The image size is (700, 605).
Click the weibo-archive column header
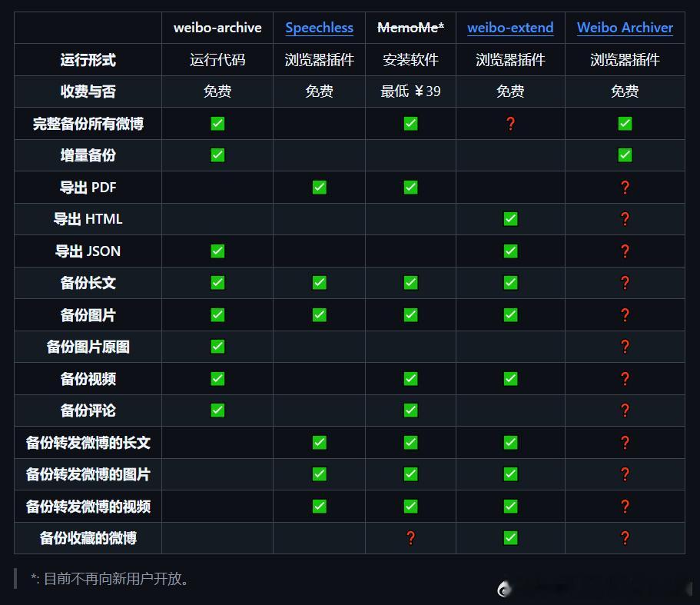(217, 28)
